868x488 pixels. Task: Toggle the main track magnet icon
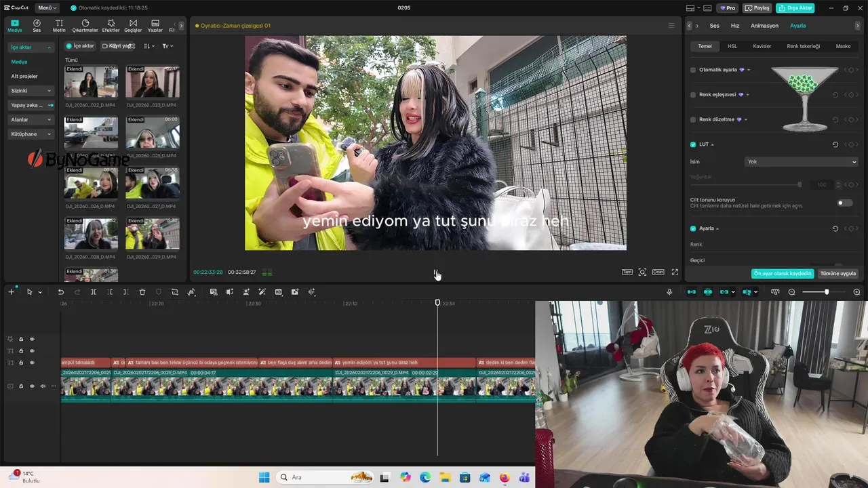click(692, 292)
